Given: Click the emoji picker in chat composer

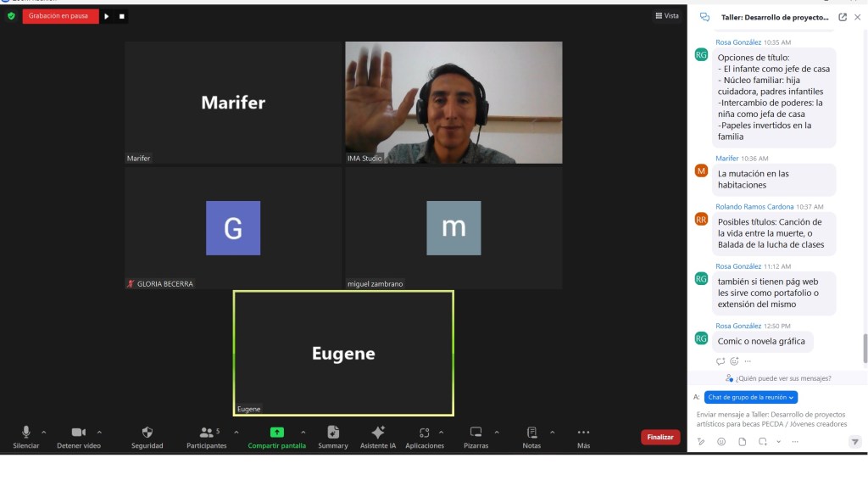Looking at the screenshot, I should pyautogui.click(x=721, y=441).
